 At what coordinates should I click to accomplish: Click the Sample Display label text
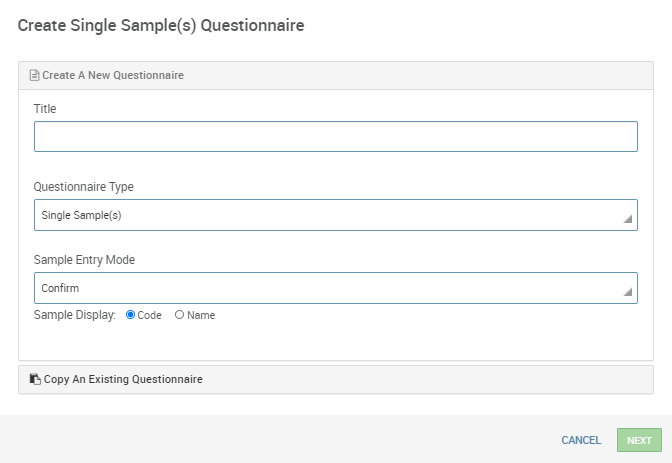point(75,315)
